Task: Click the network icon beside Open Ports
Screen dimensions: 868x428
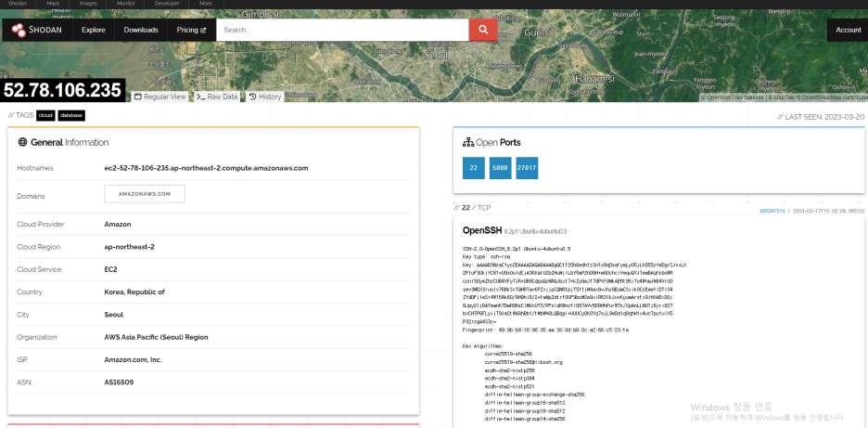Action: [467, 142]
